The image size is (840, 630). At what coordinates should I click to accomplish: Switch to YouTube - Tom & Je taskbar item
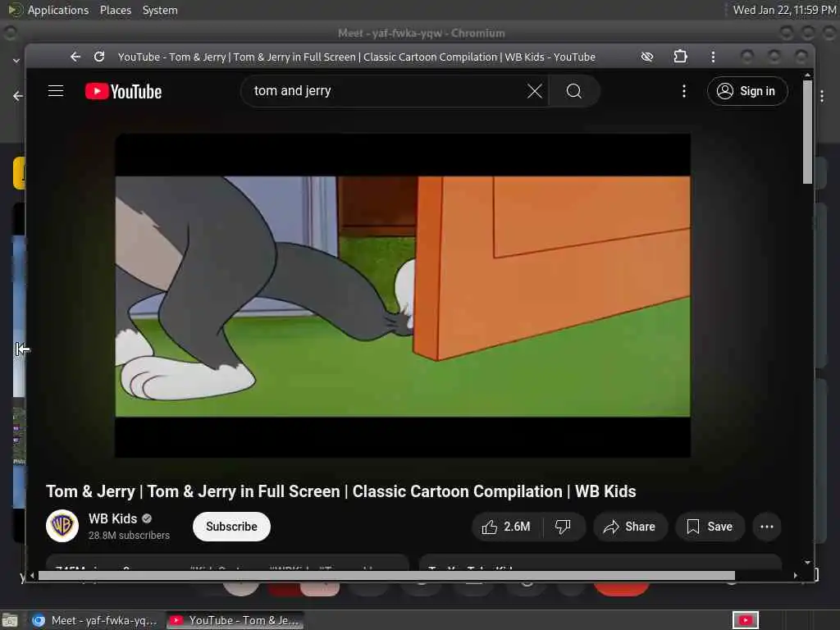(235, 620)
